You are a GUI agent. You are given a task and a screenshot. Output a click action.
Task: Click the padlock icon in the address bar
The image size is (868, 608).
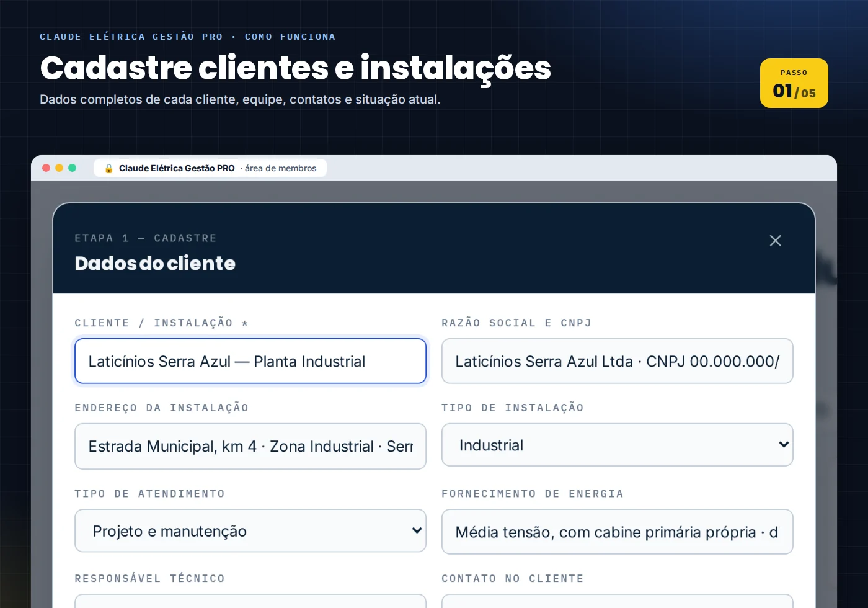tap(109, 168)
